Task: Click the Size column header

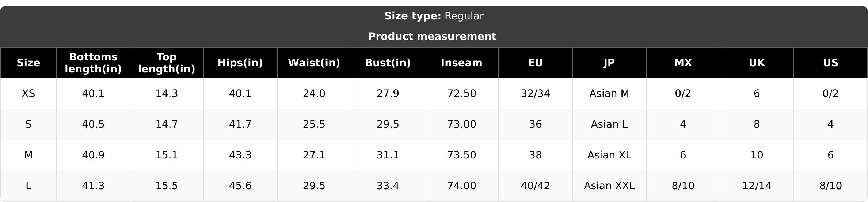Action: (28, 63)
